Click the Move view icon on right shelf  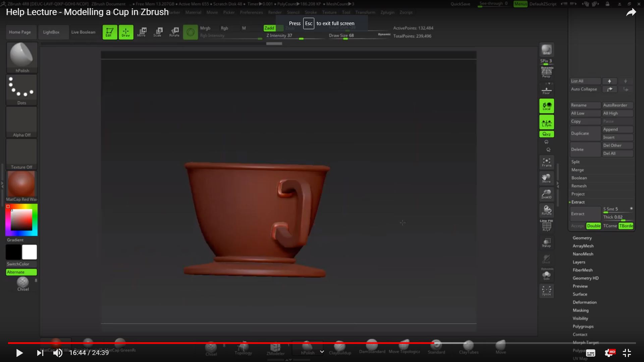coord(546,178)
